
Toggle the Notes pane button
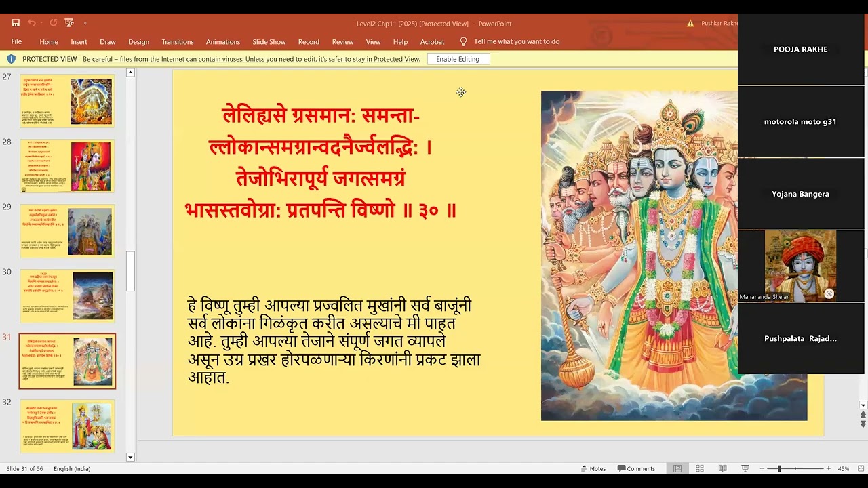pos(593,469)
